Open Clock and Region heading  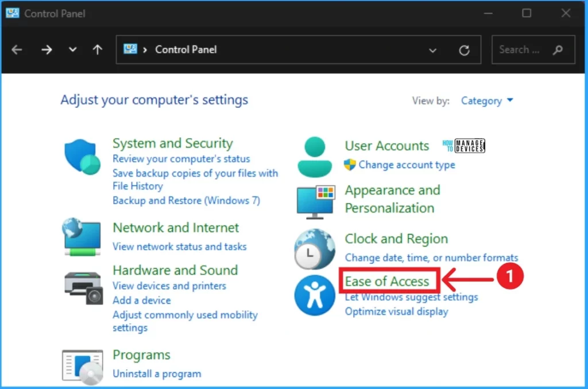(396, 238)
